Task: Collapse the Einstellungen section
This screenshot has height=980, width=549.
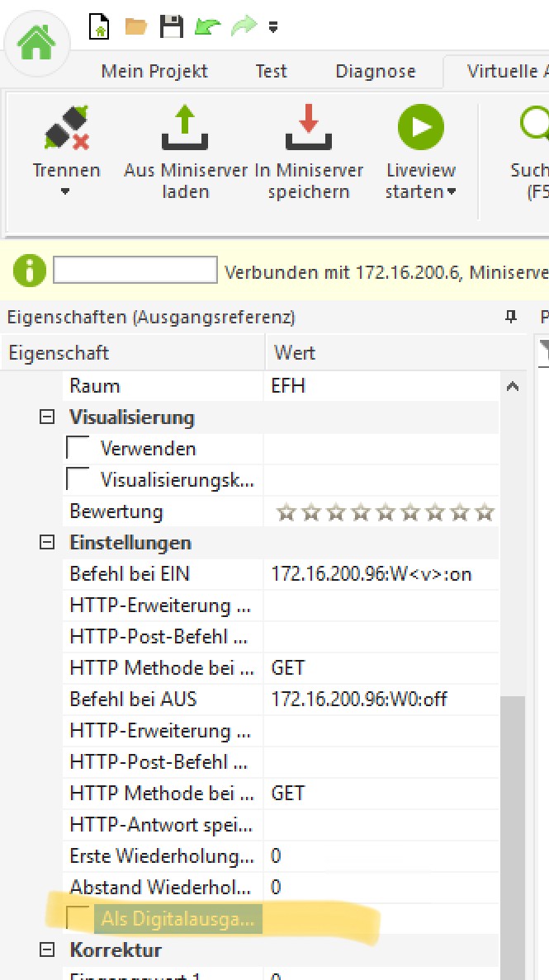Action: 47,543
